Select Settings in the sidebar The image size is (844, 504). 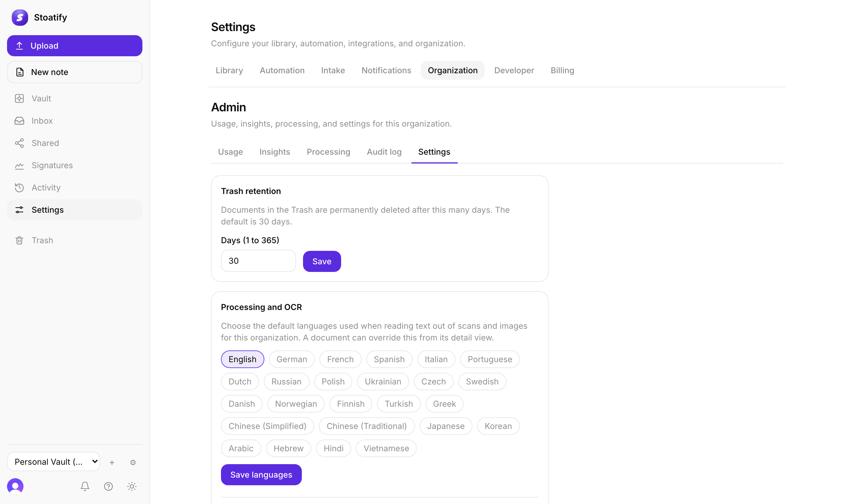point(74,210)
